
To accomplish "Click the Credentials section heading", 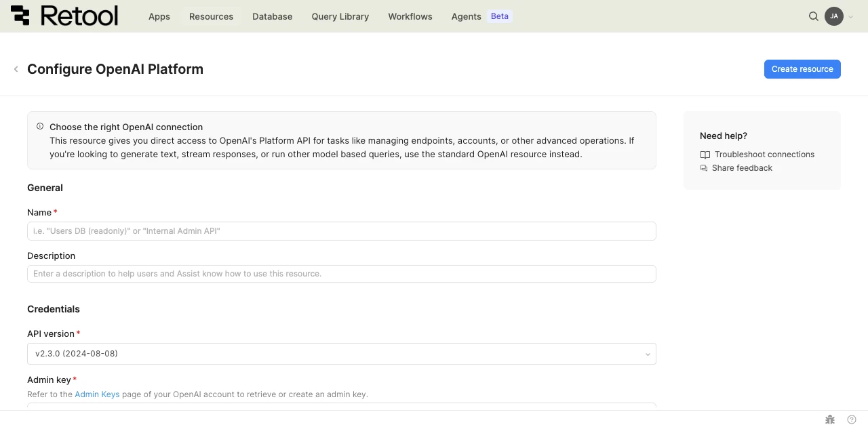I will [x=54, y=309].
